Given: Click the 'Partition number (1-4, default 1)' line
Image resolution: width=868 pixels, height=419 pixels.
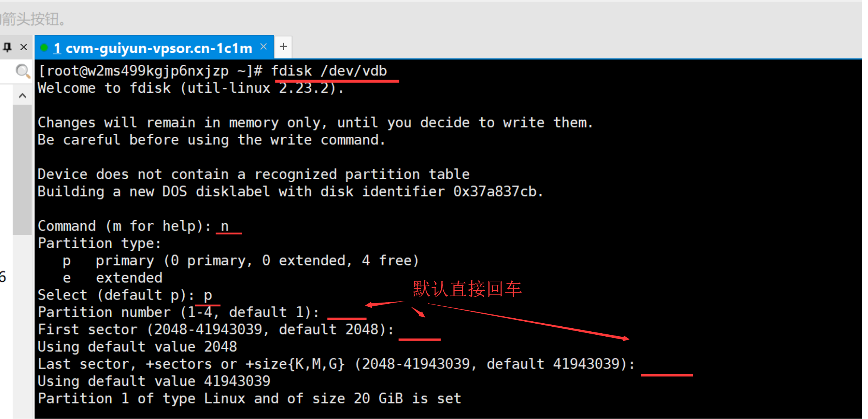Looking at the screenshot, I should tap(179, 313).
